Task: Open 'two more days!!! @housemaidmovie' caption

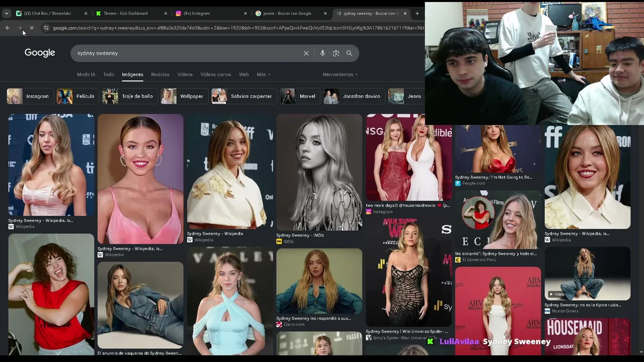Action: [408, 205]
